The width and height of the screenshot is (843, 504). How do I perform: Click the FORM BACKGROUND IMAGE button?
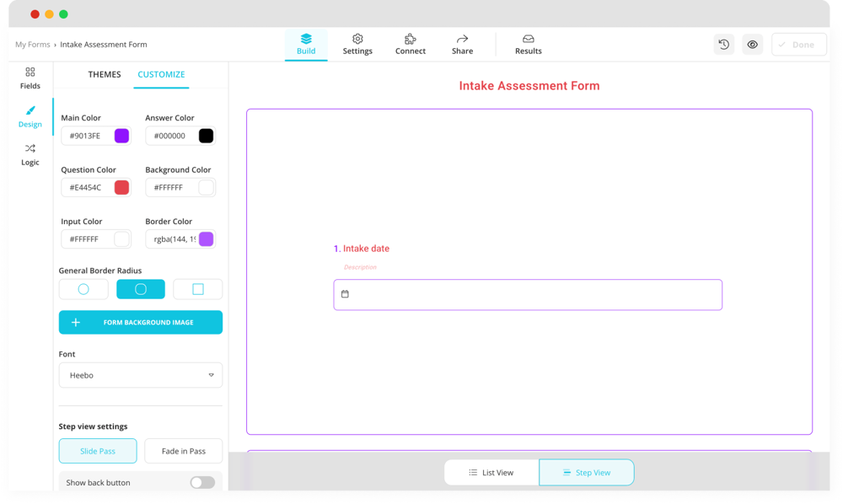pos(140,322)
